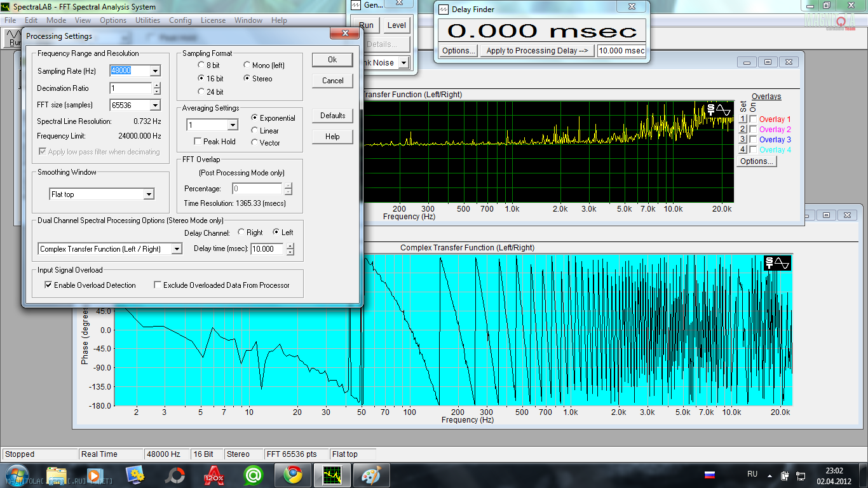This screenshot has width=868, height=488.
Task: Click Apply to Processing Delay button
Action: click(536, 51)
